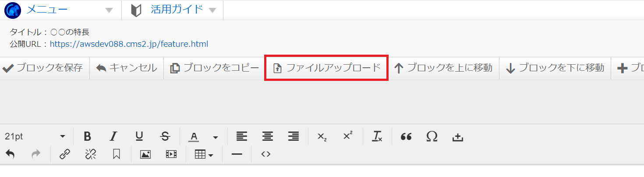
Task: Click the title text ○○の特長
Action: pyautogui.click(x=70, y=32)
